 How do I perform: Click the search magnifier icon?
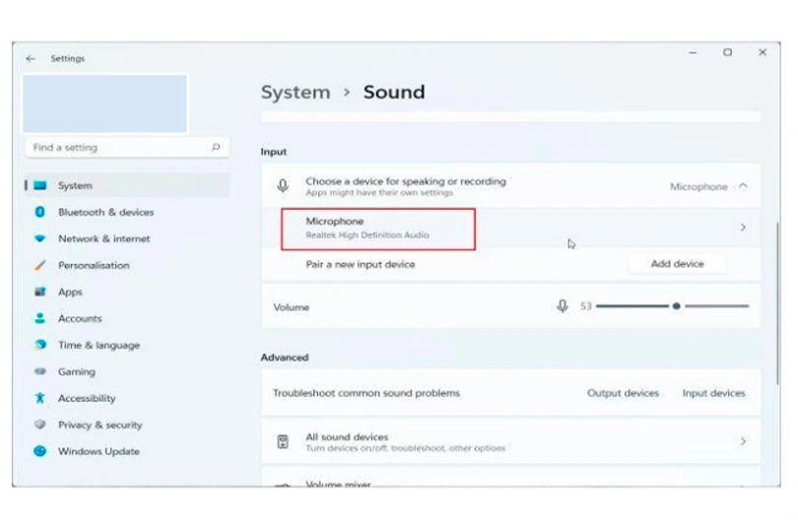(x=216, y=147)
